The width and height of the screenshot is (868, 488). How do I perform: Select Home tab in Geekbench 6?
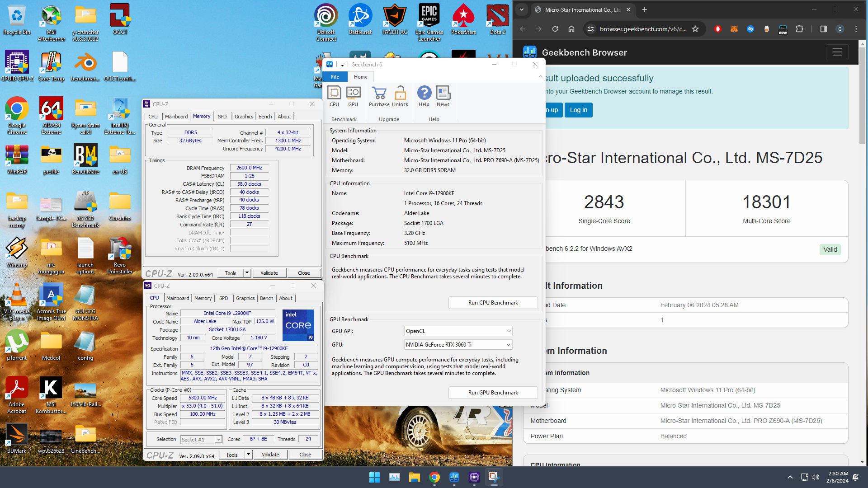tap(361, 77)
